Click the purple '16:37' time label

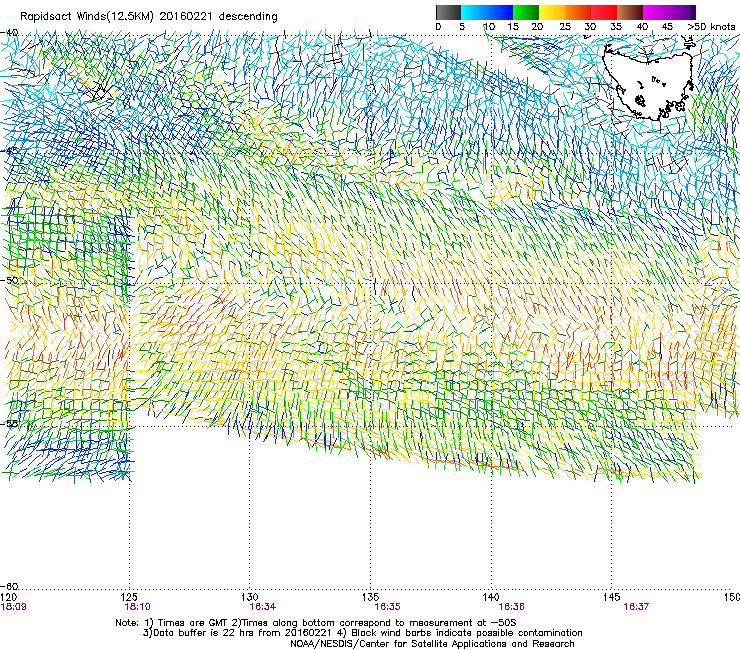[636, 607]
